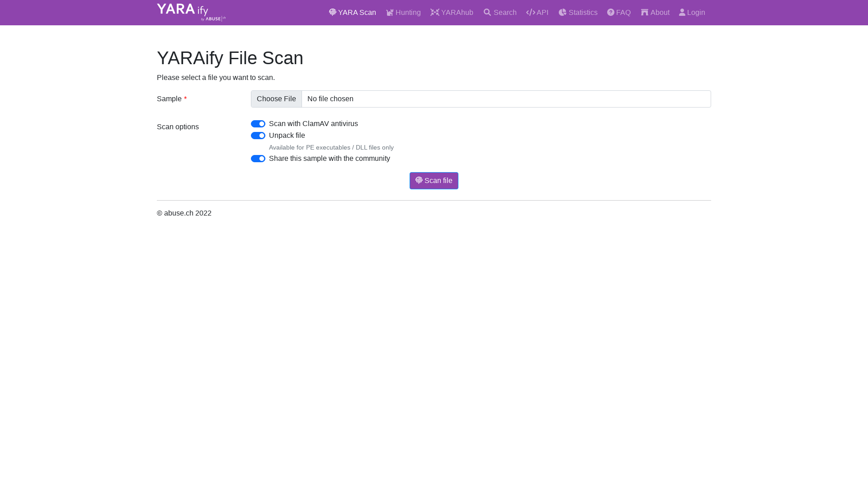Click the pie chart icon beside Statistics

pos(562,12)
